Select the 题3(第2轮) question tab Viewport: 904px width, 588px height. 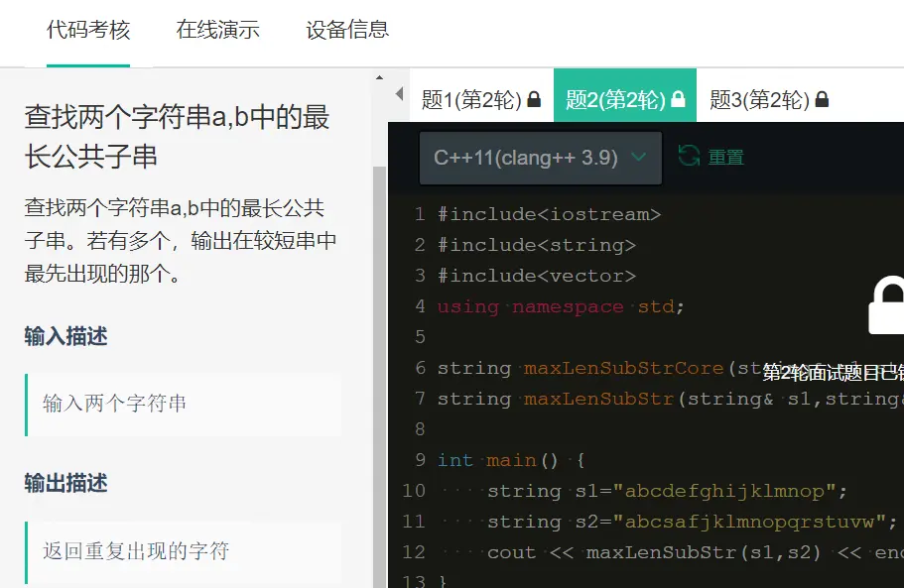[x=768, y=99]
